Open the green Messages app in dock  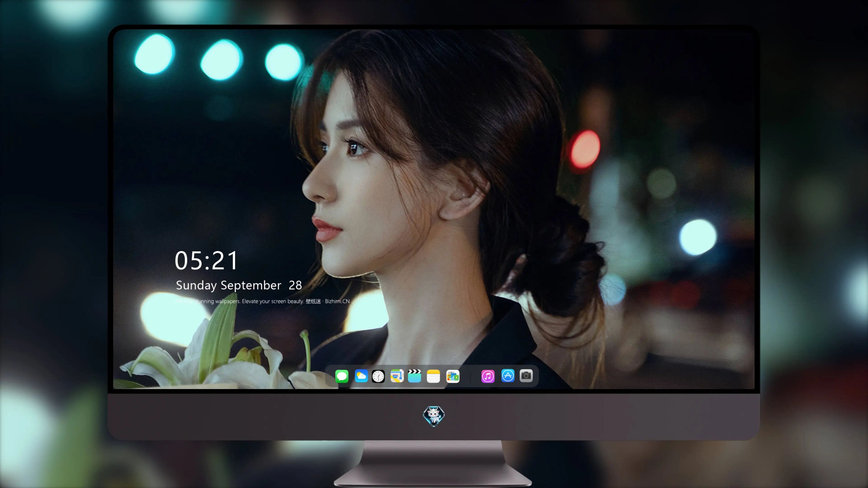point(342,376)
